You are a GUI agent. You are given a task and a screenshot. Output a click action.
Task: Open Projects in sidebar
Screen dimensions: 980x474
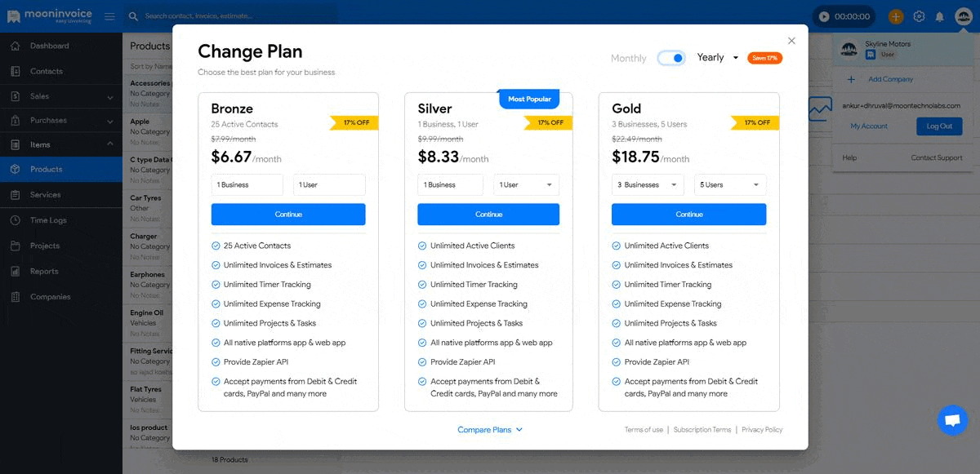click(x=61, y=246)
